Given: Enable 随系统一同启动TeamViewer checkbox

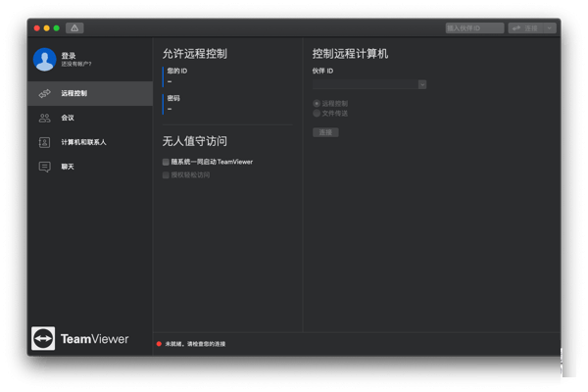Looking at the screenshot, I should click(x=166, y=162).
